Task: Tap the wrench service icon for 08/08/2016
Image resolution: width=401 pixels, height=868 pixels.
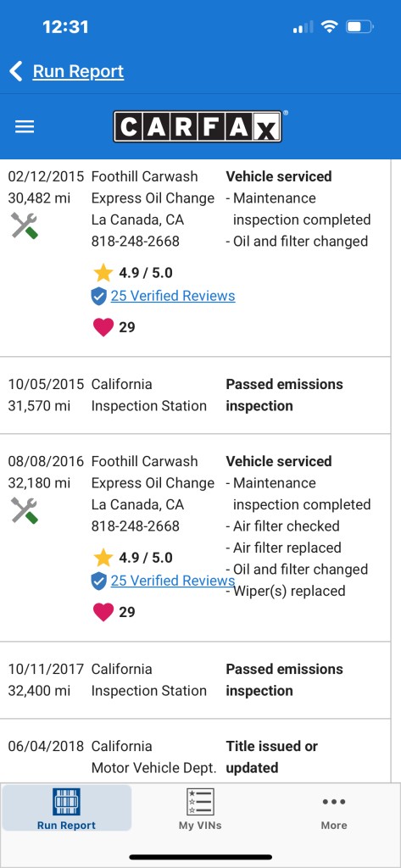Action: (x=25, y=511)
